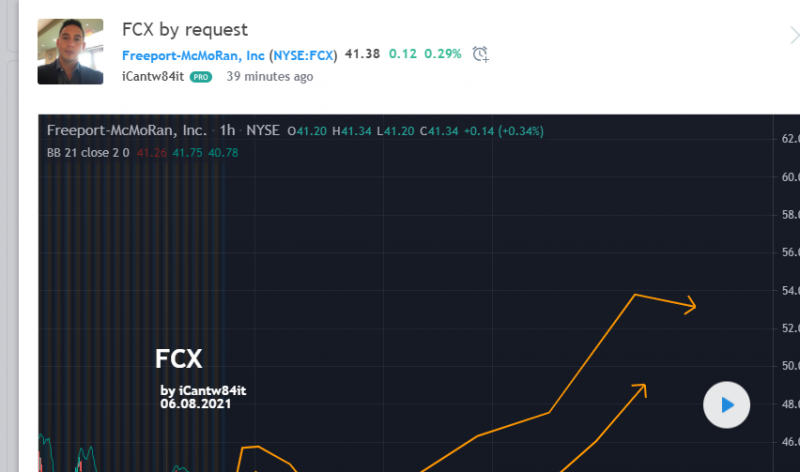Screen dimensions: 800x472
Task: Click the chart title 'Freeport-McMoRan, Inc.'
Action: [127, 131]
